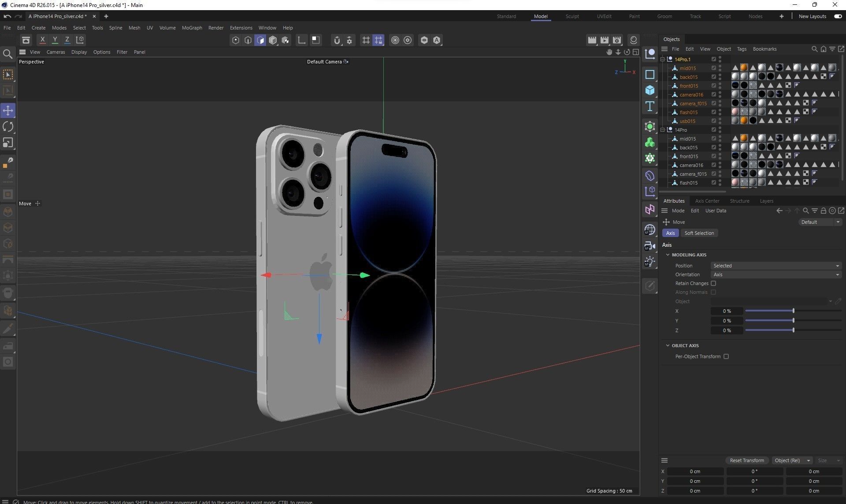This screenshot has height=504, width=846.
Task: Toggle visibility dots for mid015 under 14Pro.1
Action: pyautogui.click(x=720, y=68)
